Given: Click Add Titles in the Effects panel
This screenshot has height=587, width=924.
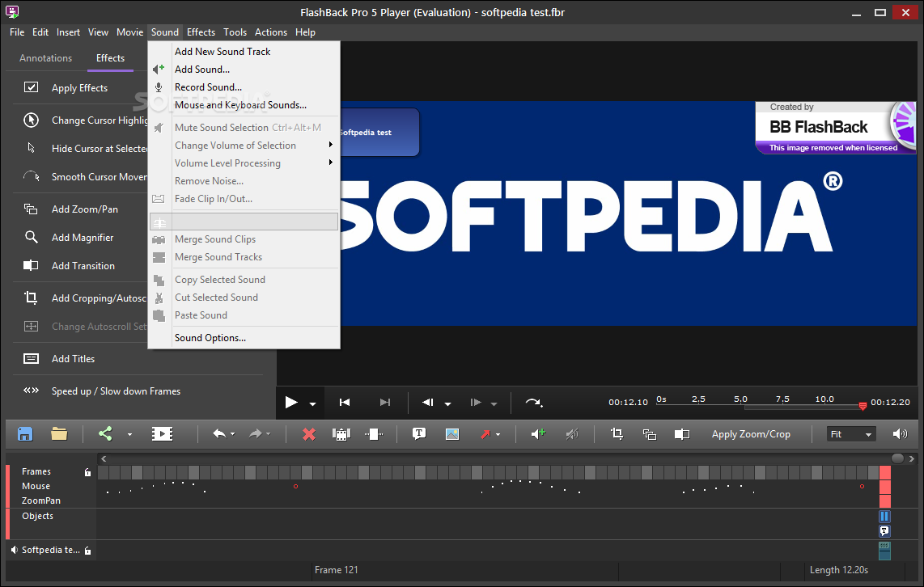Looking at the screenshot, I should (x=73, y=359).
